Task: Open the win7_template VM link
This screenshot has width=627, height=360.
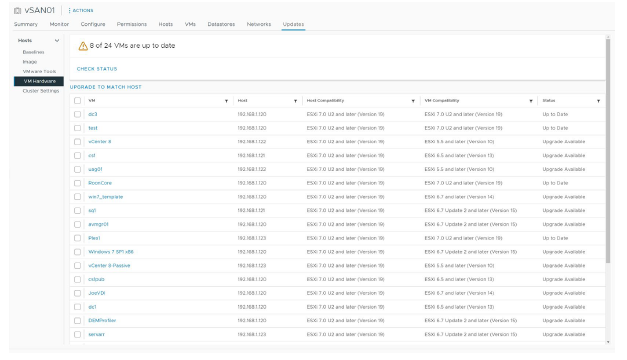Action: 106,197
